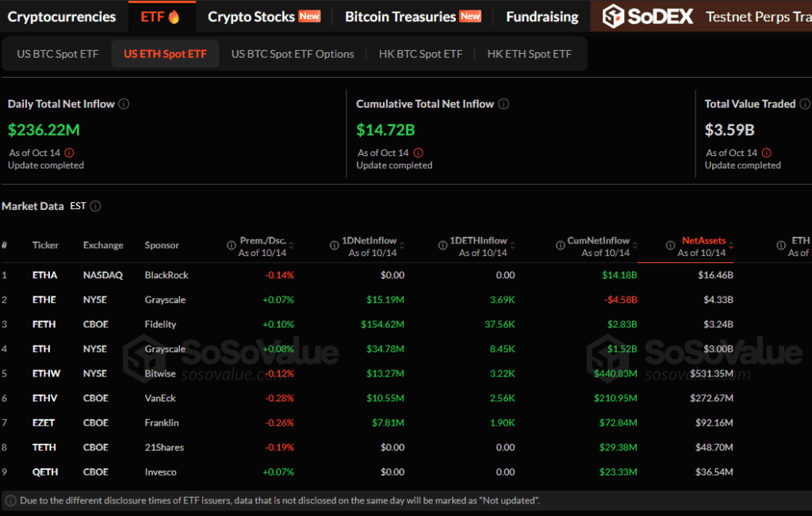The width and height of the screenshot is (812, 516).
Task: Click red alert icon under Daily Total Net Inflow
Action: [x=69, y=153]
